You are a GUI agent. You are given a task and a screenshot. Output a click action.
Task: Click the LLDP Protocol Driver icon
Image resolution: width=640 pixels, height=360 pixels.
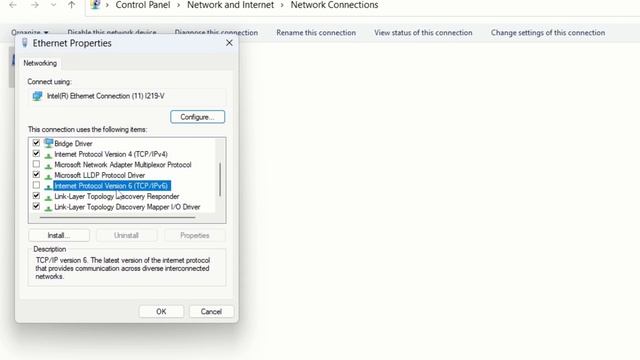48,176
